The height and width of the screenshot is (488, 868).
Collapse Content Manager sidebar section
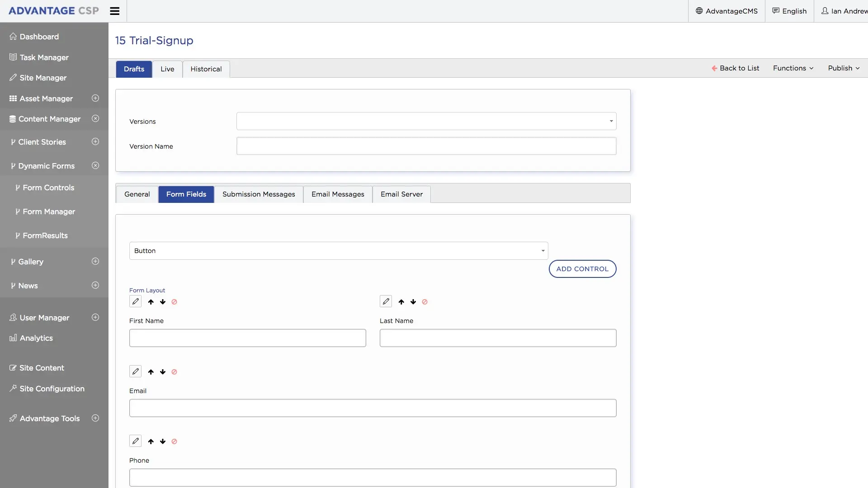[x=95, y=118]
